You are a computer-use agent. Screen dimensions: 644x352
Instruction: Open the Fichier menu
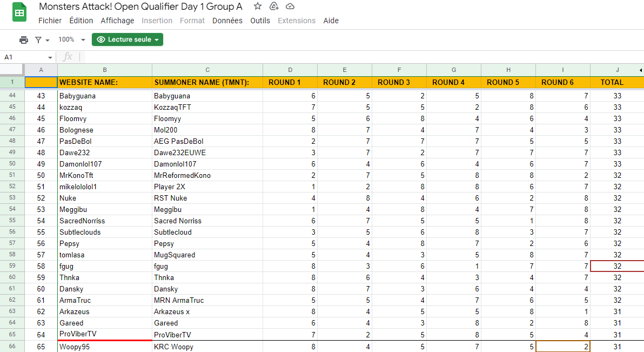point(50,21)
